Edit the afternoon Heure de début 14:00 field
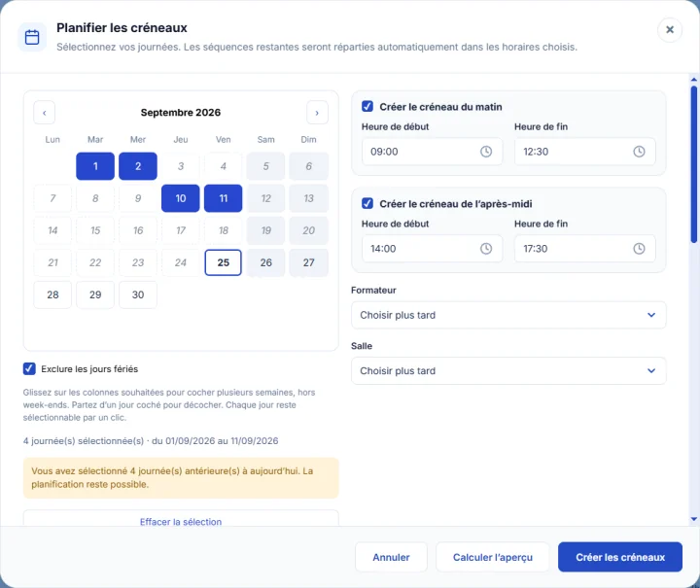Viewport: 700px width, 588px height. (x=432, y=249)
